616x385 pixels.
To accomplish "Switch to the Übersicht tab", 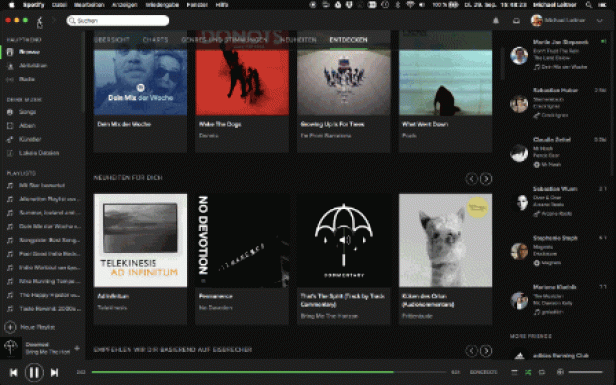I will click(112, 40).
